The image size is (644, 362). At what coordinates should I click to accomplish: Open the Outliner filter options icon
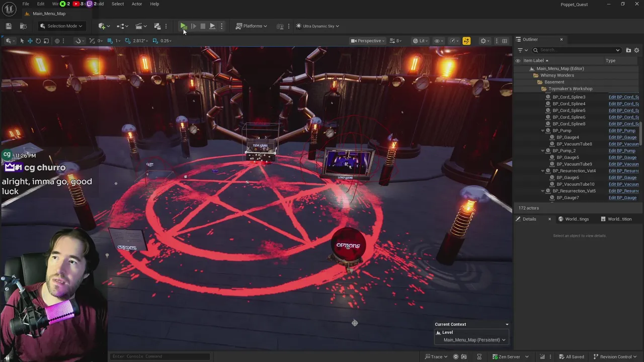coord(522,50)
